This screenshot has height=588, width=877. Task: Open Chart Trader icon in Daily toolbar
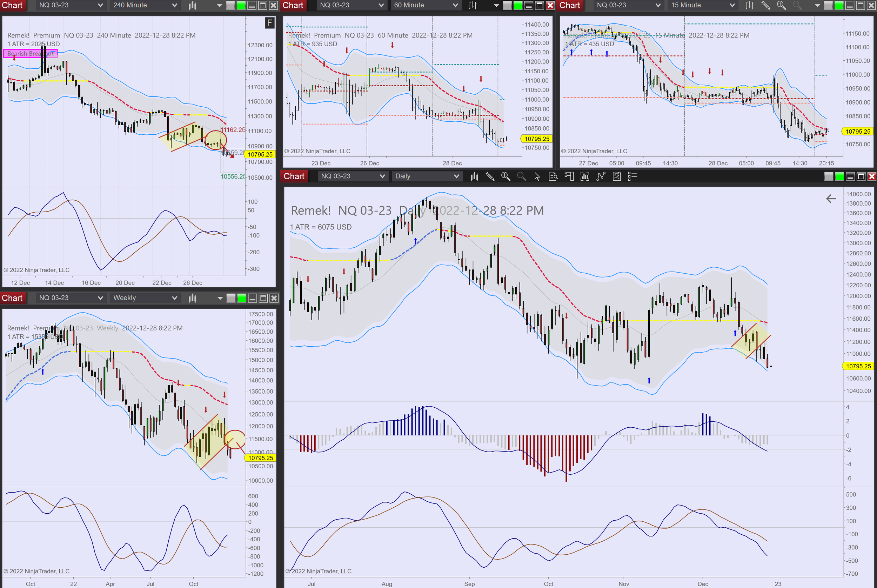(x=569, y=176)
